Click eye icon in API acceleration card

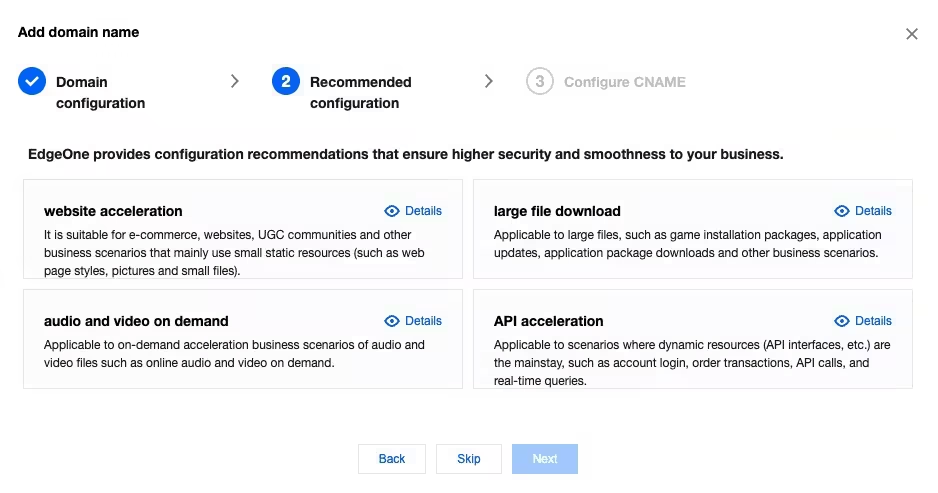[842, 321]
